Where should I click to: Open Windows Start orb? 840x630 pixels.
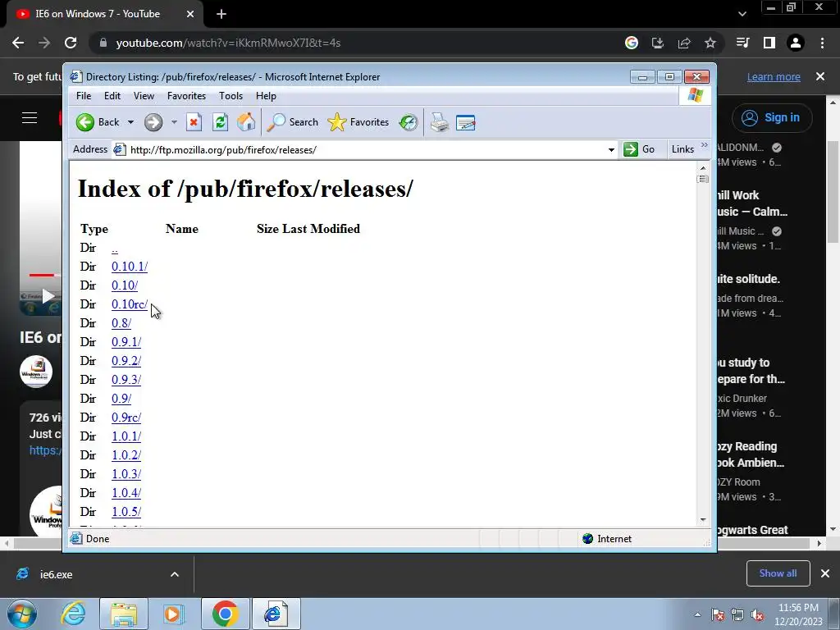pos(22,614)
